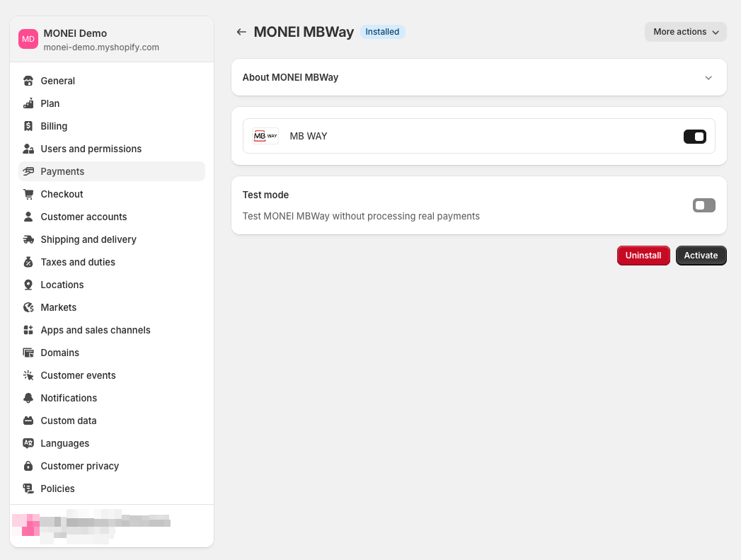The width and height of the screenshot is (741, 560).
Task: Open Languages label in sidebar
Action: point(64,444)
